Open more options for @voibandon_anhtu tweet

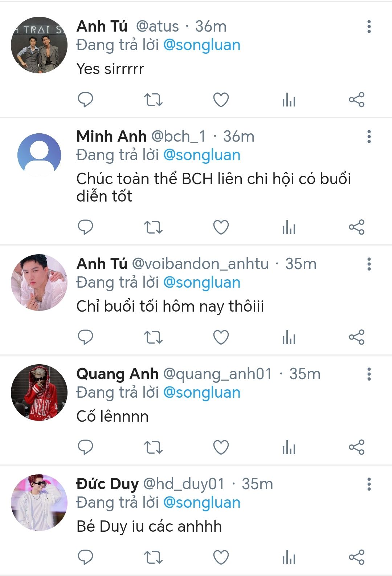[369, 264]
